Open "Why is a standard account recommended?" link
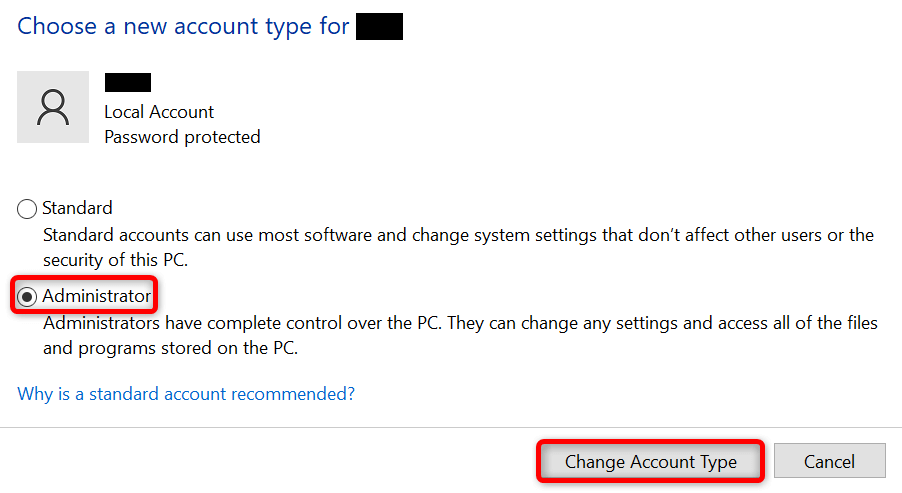 pyautogui.click(x=186, y=394)
